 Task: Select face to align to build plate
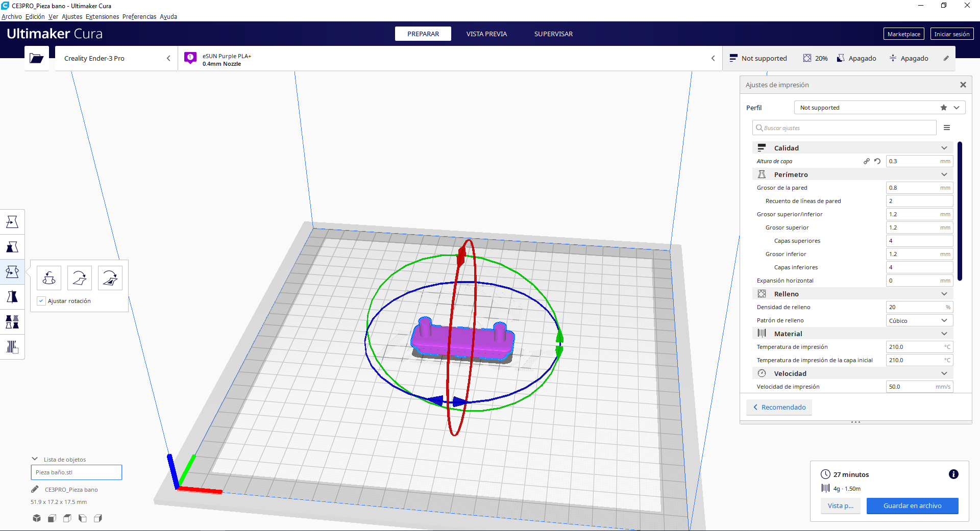coord(110,278)
